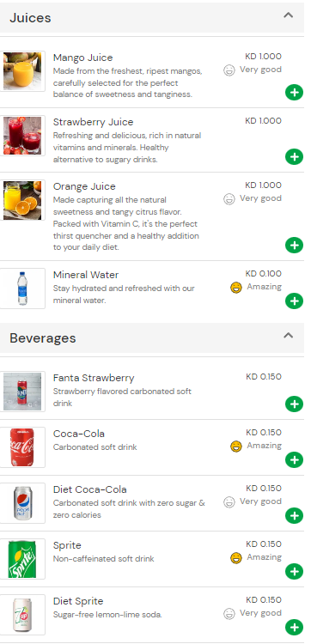This screenshot has width=311, height=644.
Task: Add Strawberry Juice using its plus icon
Action: point(294,157)
